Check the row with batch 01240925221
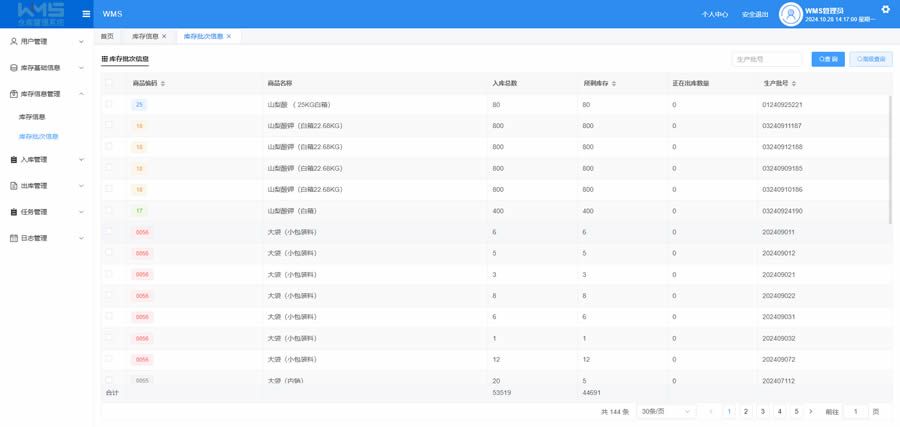Screen dimensions: 900x427 [108, 104]
